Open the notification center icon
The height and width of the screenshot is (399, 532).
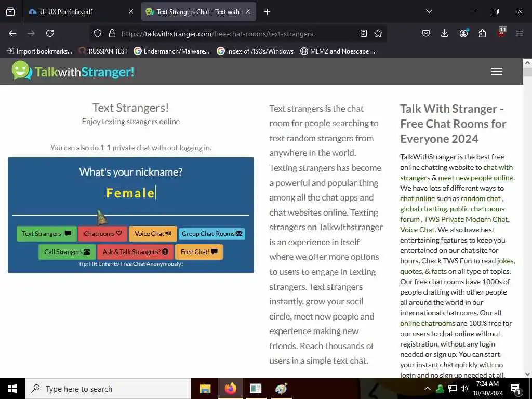516,389
